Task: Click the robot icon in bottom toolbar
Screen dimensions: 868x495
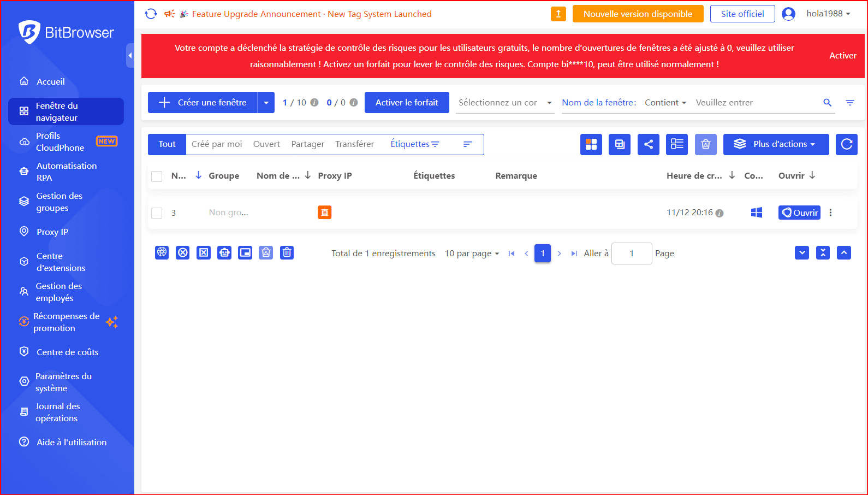Action: pos(224,252)
